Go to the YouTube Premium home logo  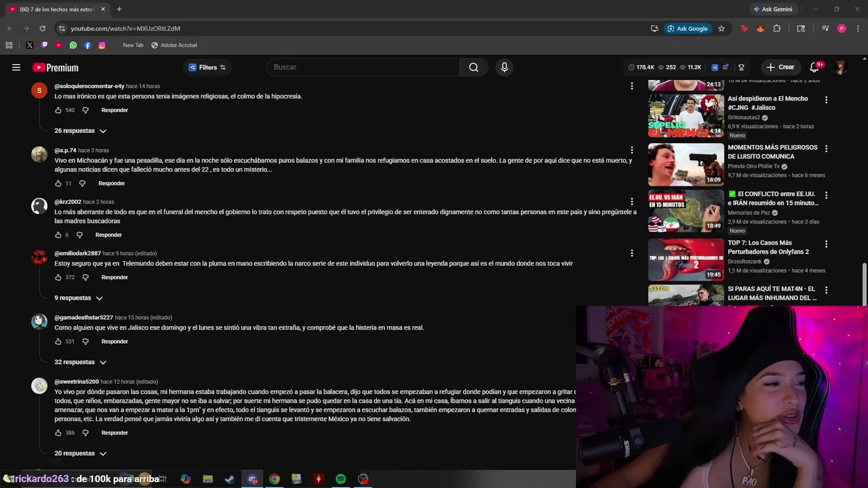pyautogui.click(x=56, y=67)
